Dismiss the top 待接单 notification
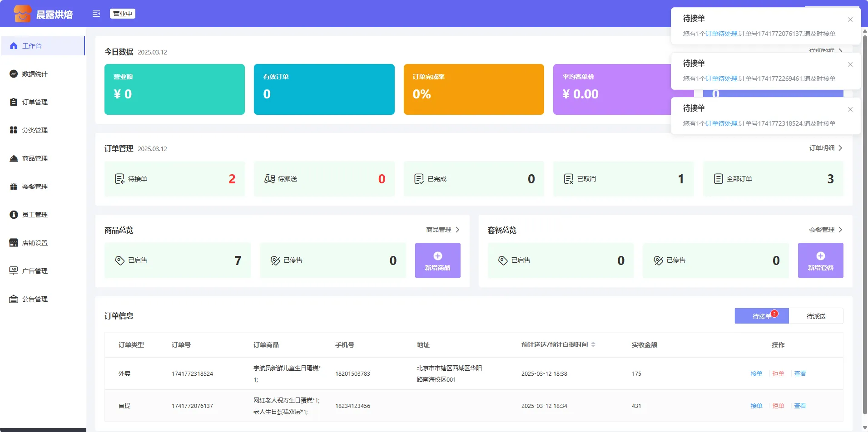 click(x=850, y=20)
